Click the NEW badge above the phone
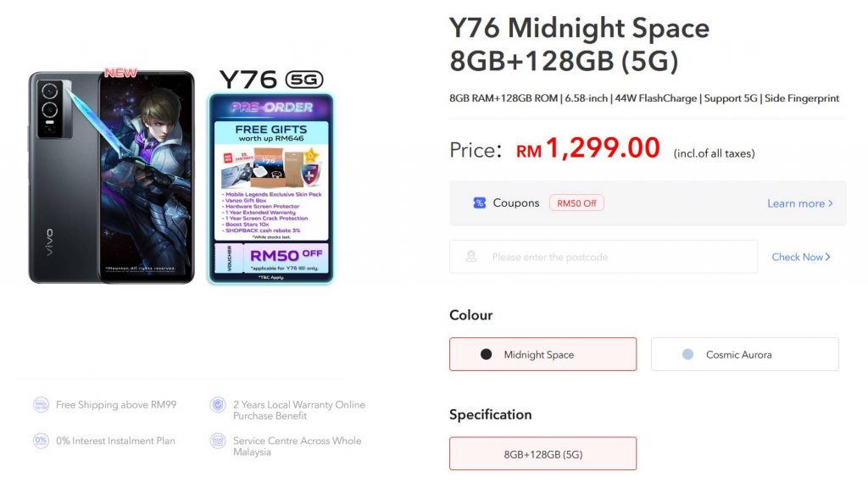Image resolution: width=868 pixels, height=488 pixels. point(120,73)
